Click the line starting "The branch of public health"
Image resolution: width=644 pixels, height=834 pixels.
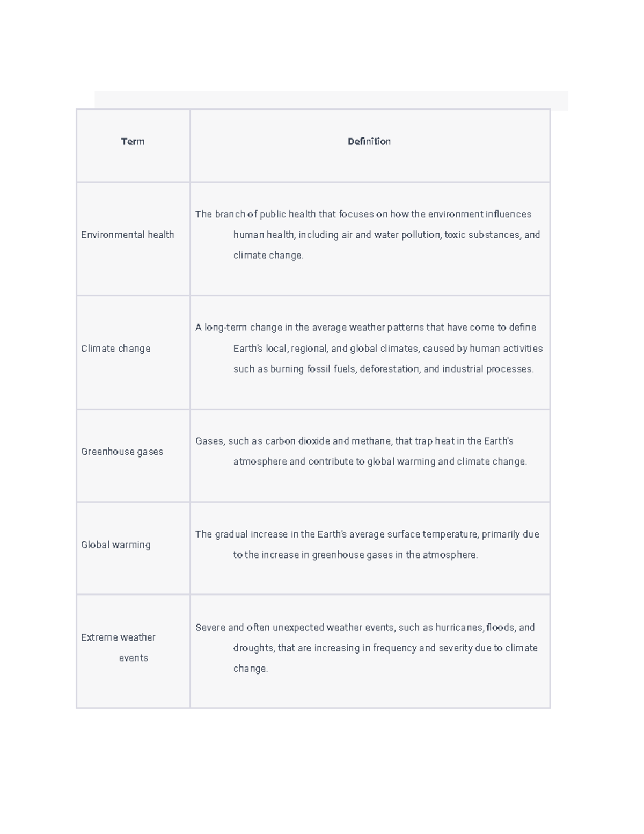pyautogui.click(x=363, y=214)
